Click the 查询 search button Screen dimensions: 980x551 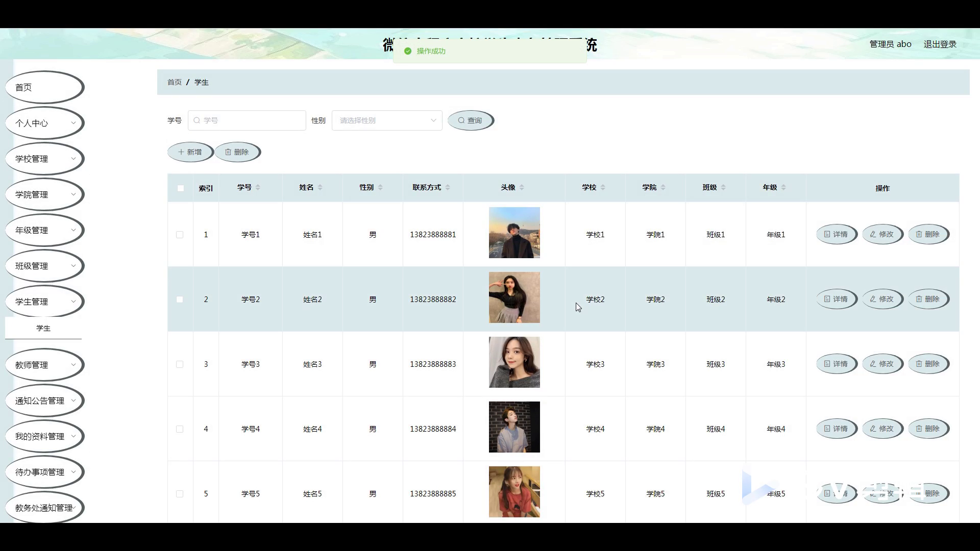pos(471,120)
